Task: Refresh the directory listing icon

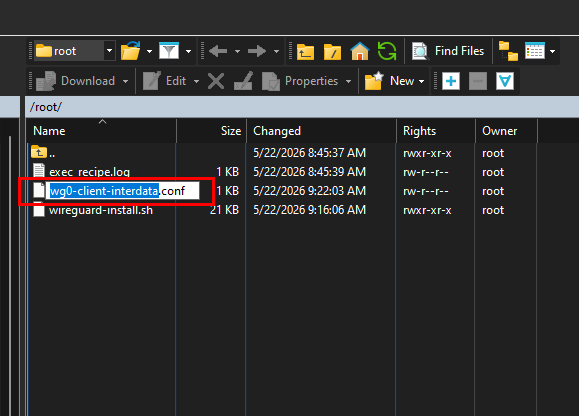Action: tap(387, 51)
